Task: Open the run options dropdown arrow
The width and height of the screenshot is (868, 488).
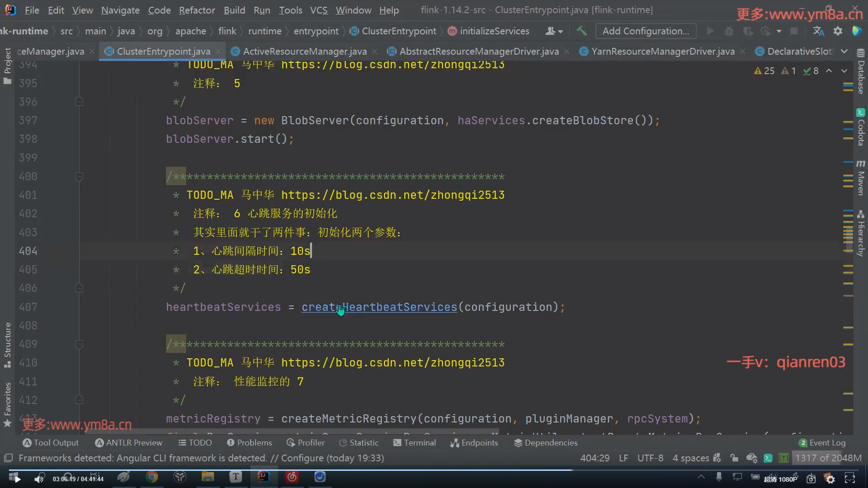Action: point(779,31)
